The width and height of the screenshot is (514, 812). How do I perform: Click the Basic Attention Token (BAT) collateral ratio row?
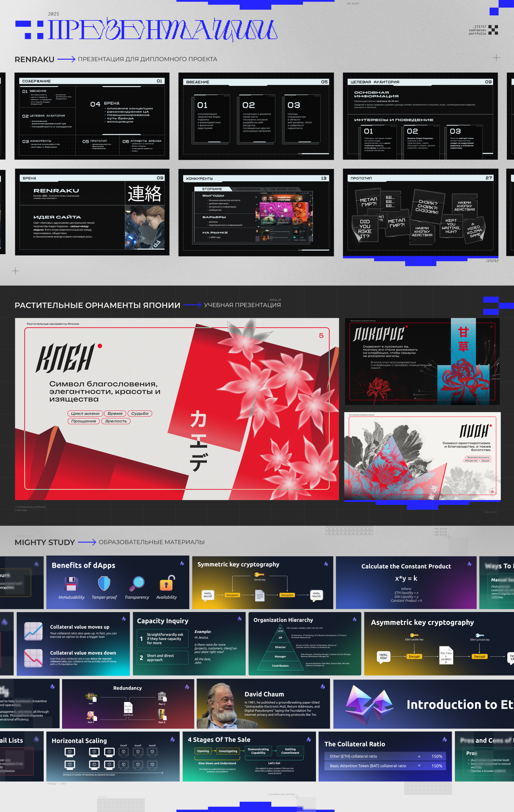[385, 766]
